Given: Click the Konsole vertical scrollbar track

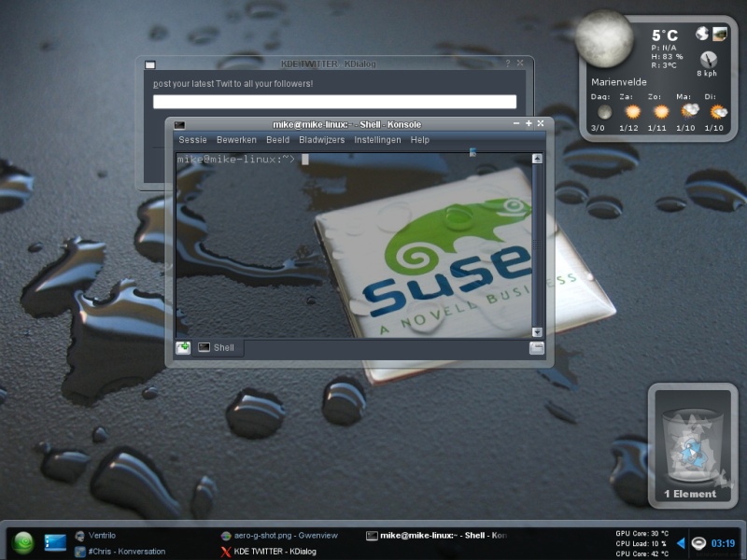Looking at the screenshot, I should [x=538, y=245].
